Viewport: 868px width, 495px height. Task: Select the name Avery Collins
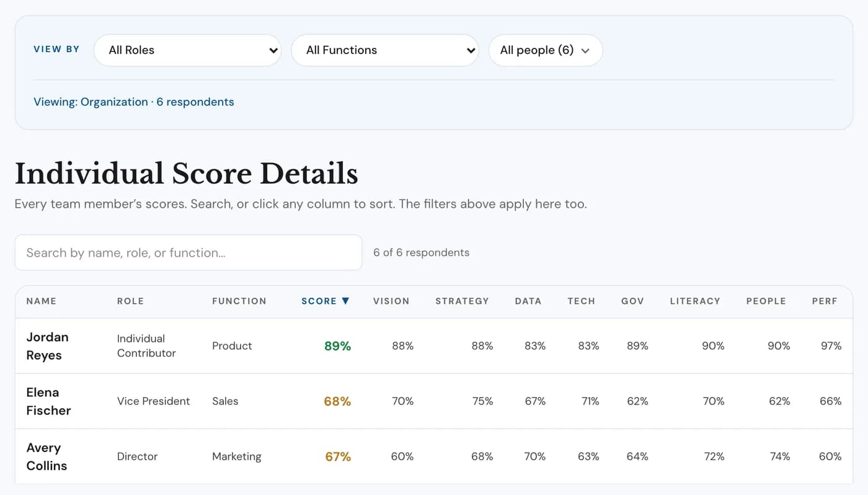click(x=46, y=457)
